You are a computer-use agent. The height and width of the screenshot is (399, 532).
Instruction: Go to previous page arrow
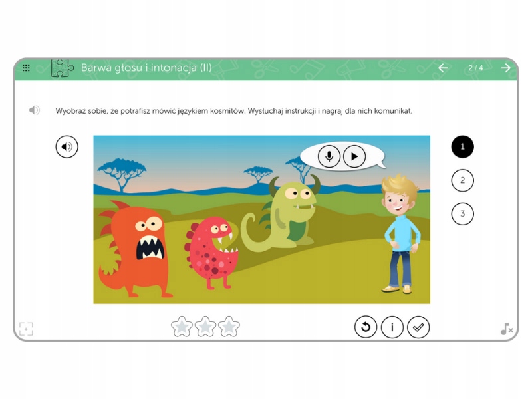click(443, 68)
